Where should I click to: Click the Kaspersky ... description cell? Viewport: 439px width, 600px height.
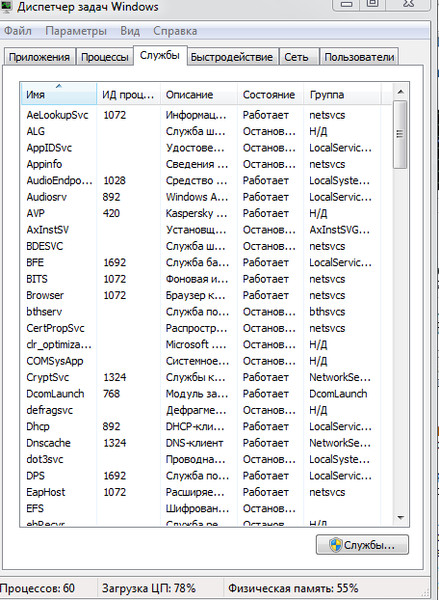[196, 214]
